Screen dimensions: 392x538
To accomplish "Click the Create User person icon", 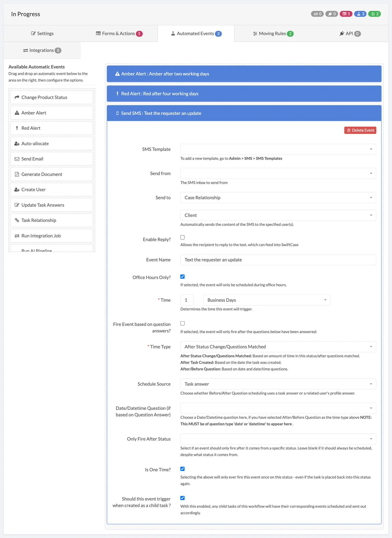I will pyautogui.click(x=17, y=190).
